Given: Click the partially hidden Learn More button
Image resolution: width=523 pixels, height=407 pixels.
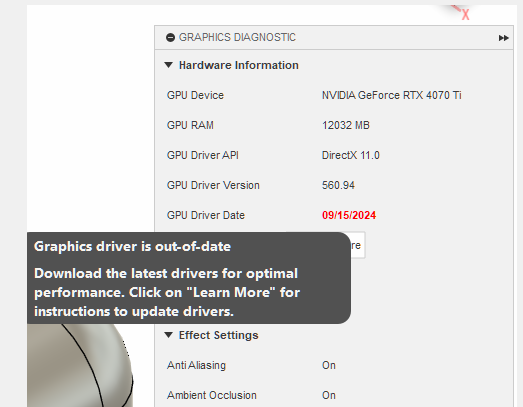Looking at the screenshot, I should click(358, 245).
